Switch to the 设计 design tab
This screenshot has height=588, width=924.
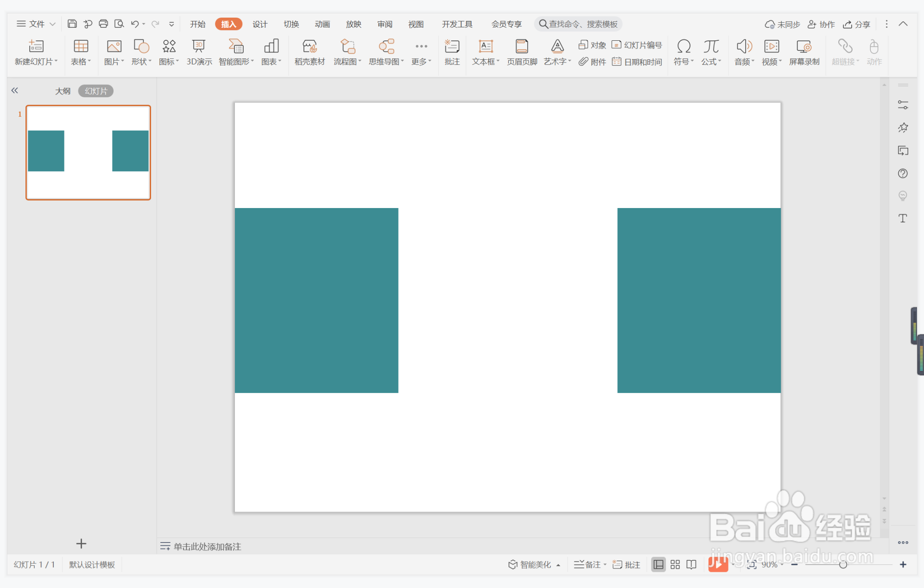(259, 24)
